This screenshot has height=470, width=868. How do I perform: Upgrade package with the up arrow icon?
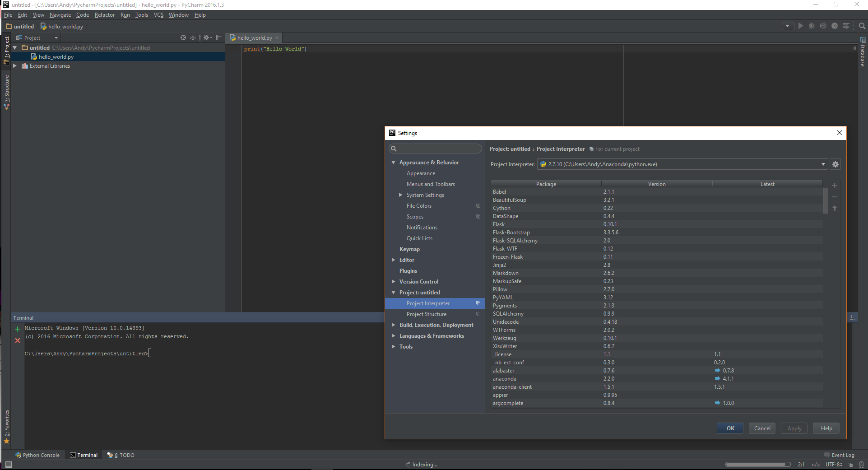[x=835, y=208]
